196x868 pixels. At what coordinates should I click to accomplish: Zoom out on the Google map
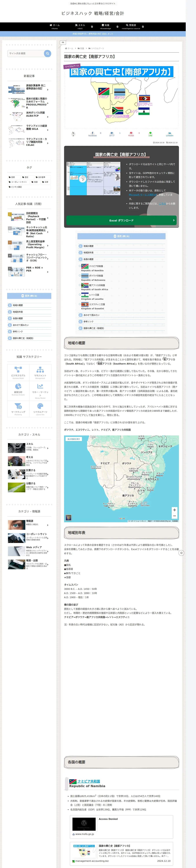pyautogui.click(x=174, y=516)
